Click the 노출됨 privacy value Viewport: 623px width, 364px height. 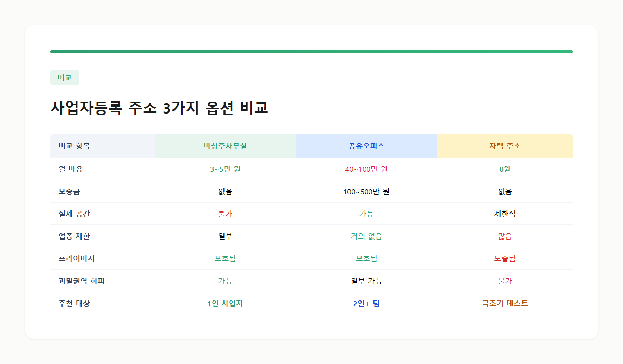[504, 258]
